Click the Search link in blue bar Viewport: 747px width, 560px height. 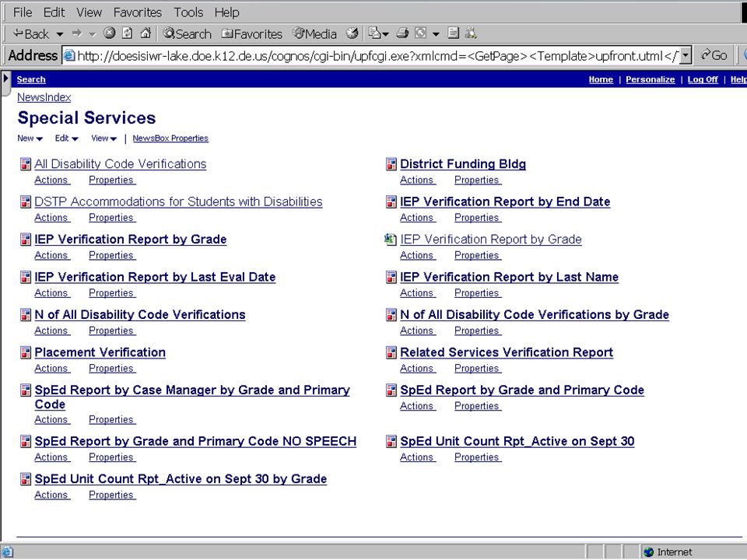click(31, 79)
